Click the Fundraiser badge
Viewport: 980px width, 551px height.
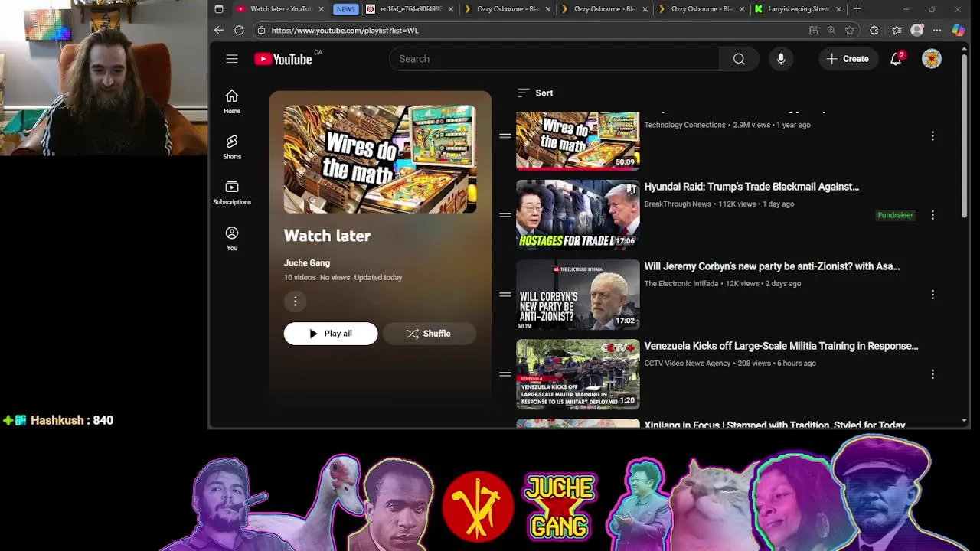pos(895,215)
